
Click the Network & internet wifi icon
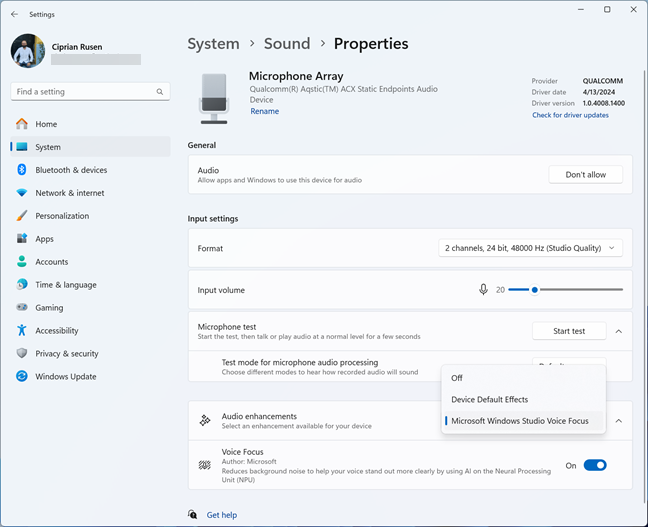point(21,193)
